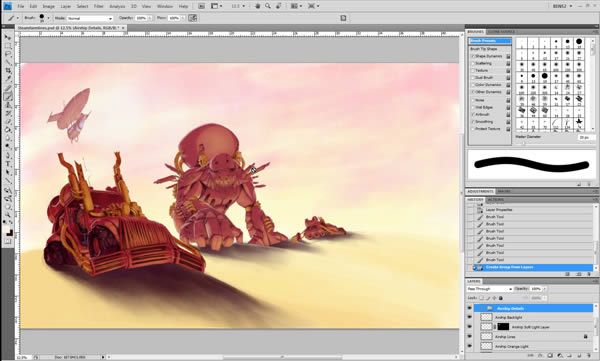The image size is (600, 361).
Task: Hide the Airship Backlight layer
Action: click(470, 317)
